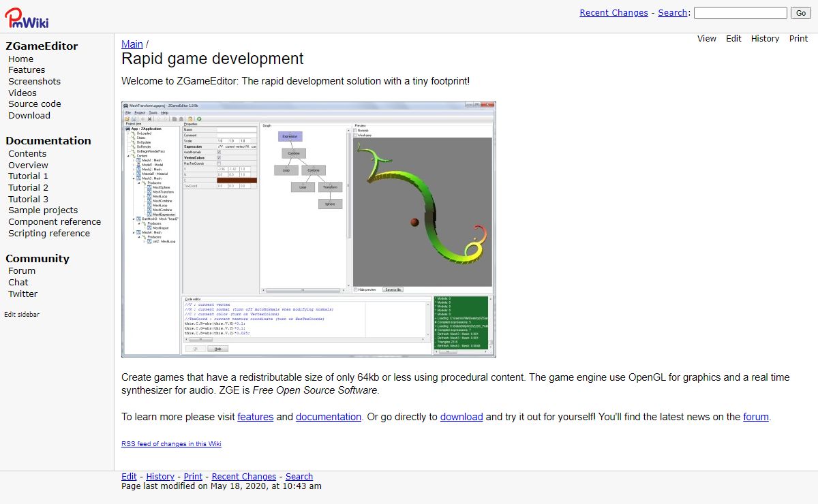Screen dimensions: 818x504
Task: Open the Search link beside the search box
Action: point(673,13)
